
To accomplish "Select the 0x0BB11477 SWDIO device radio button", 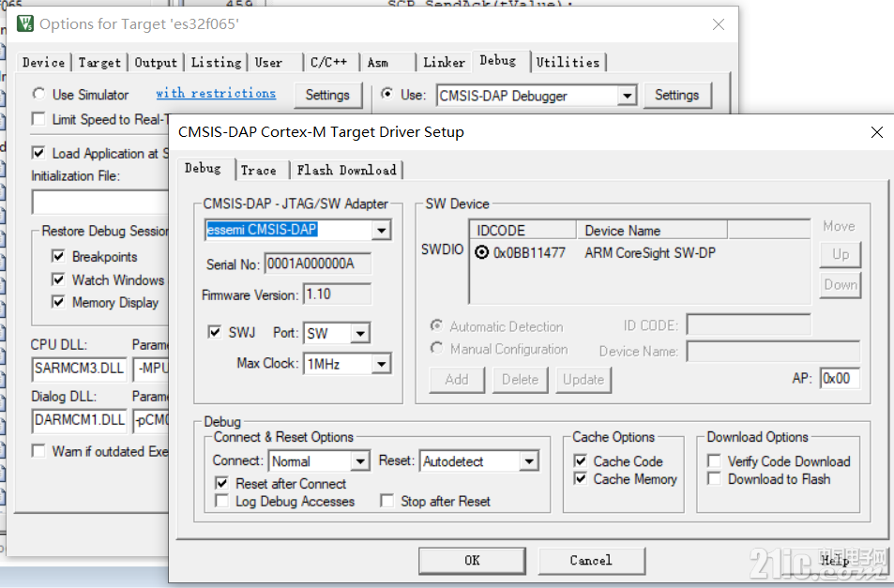I will click(x=482, y=252).
